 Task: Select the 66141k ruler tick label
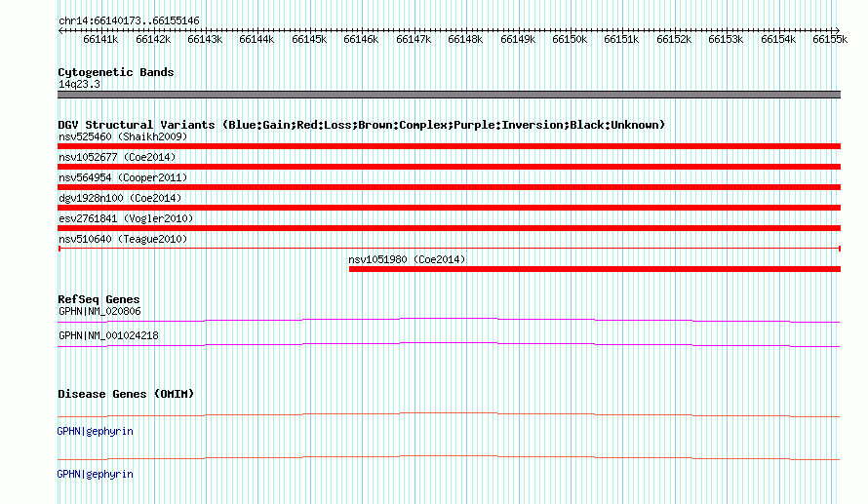click(x=100, y=39)
